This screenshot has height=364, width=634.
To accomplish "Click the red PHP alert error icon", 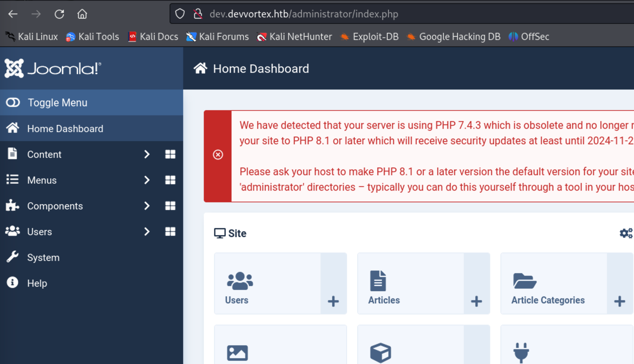I will pyautogui.click(x=218, y=155).
